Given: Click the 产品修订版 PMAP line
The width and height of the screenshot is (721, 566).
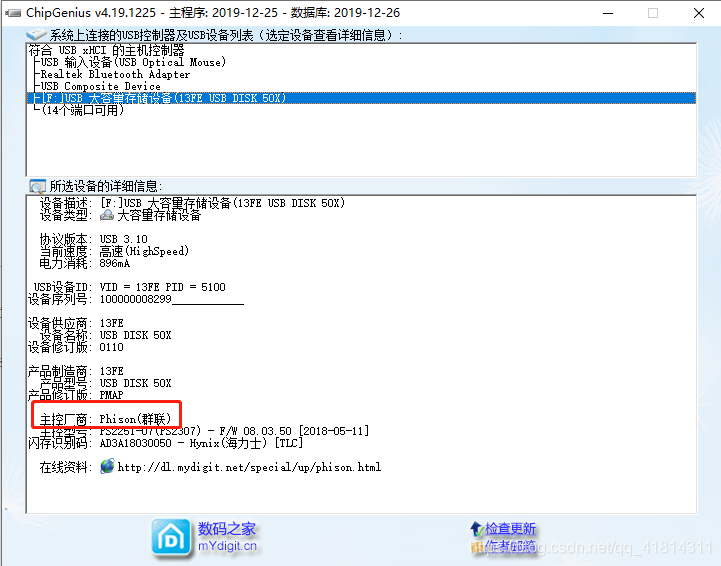Looking at the screenshot, I should click(x=75, y=395).
